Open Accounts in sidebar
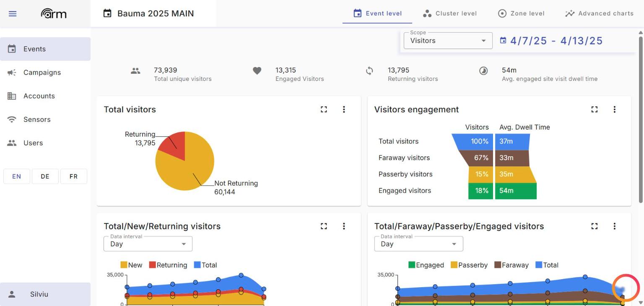 [45, 96]
